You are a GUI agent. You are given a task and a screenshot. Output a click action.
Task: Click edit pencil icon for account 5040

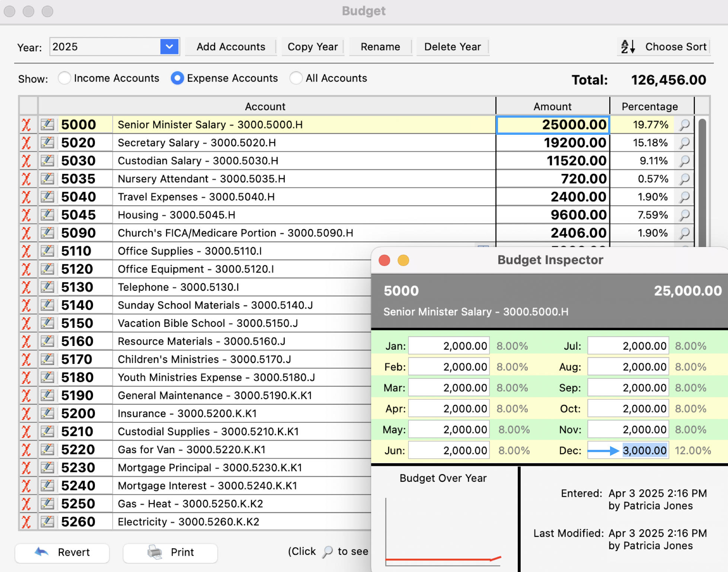(48, 197)
